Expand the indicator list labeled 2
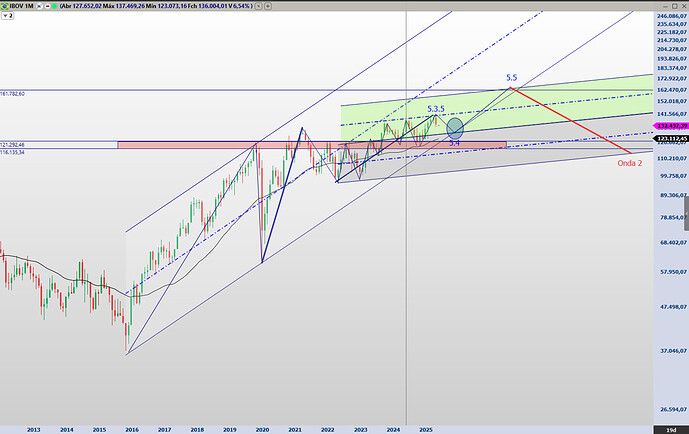The width and height of the screenshot is (689, 434). click(6, 17)
